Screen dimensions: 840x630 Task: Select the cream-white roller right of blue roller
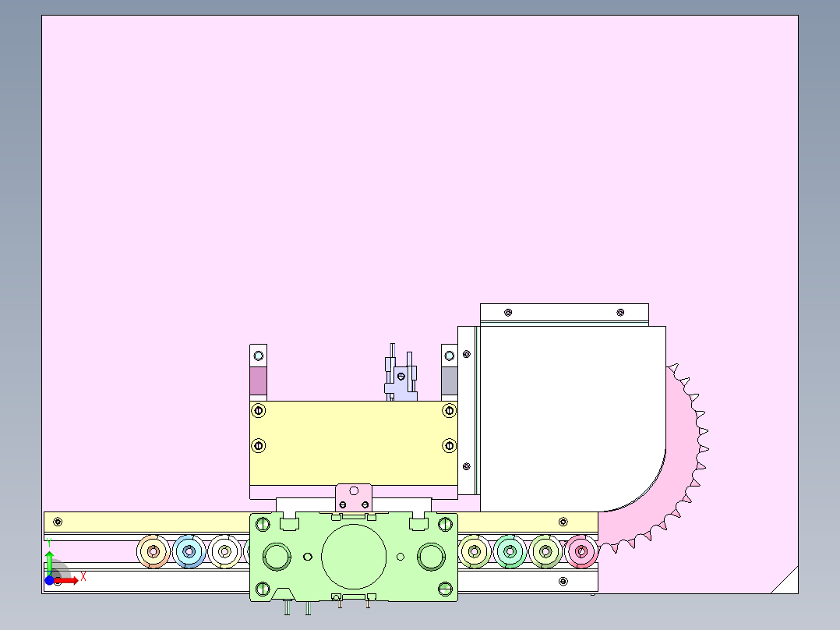[x=224, y=551]
